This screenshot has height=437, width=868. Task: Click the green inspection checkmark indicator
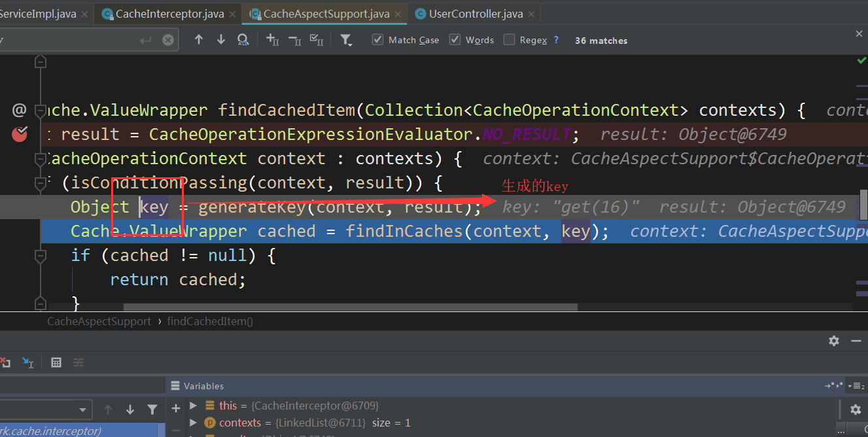coord(861,60)
